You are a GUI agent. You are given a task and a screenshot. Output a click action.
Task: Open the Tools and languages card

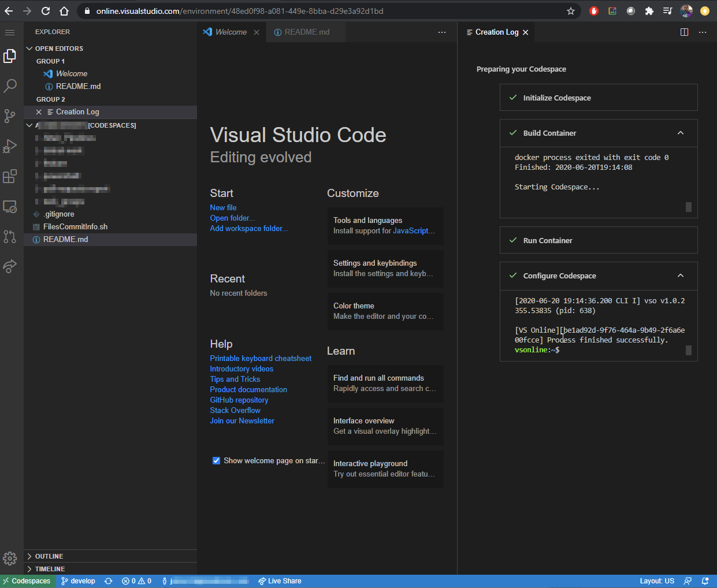[x=385, y=226]
